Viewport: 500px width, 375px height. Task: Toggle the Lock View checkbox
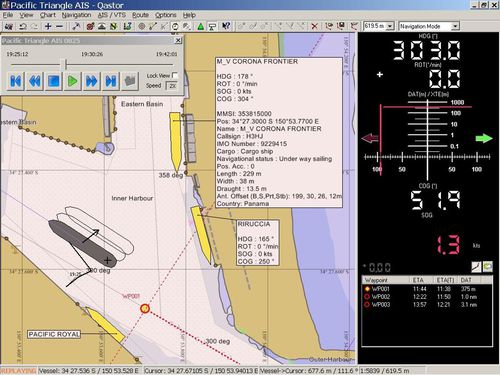(x=175, y=75)
